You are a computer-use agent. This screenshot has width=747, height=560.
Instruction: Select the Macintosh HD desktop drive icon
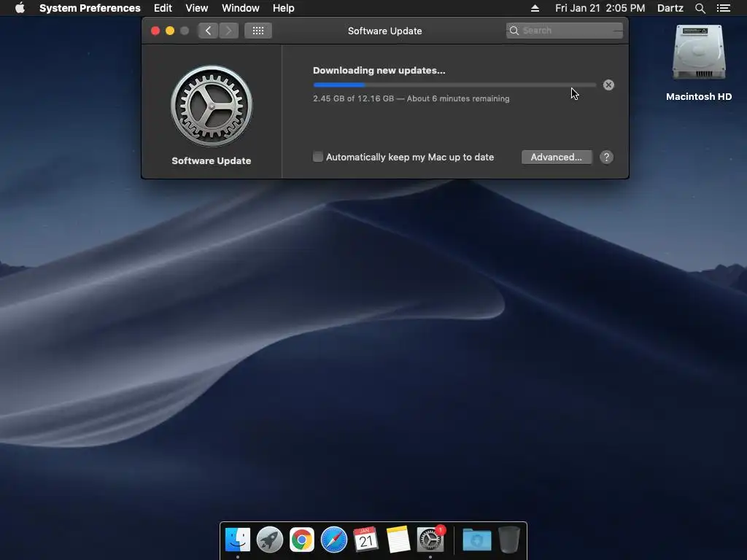pyautogui.click(x=699, y=52)
